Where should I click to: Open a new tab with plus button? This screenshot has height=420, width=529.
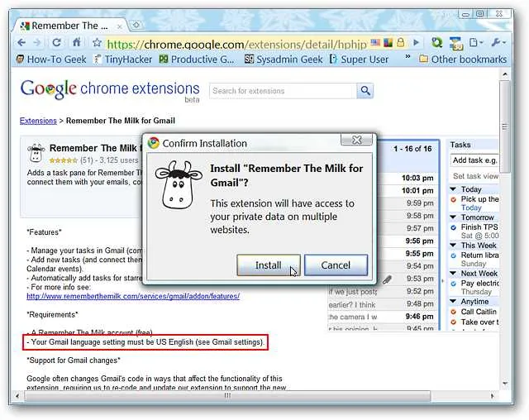(x=136, y=25)
